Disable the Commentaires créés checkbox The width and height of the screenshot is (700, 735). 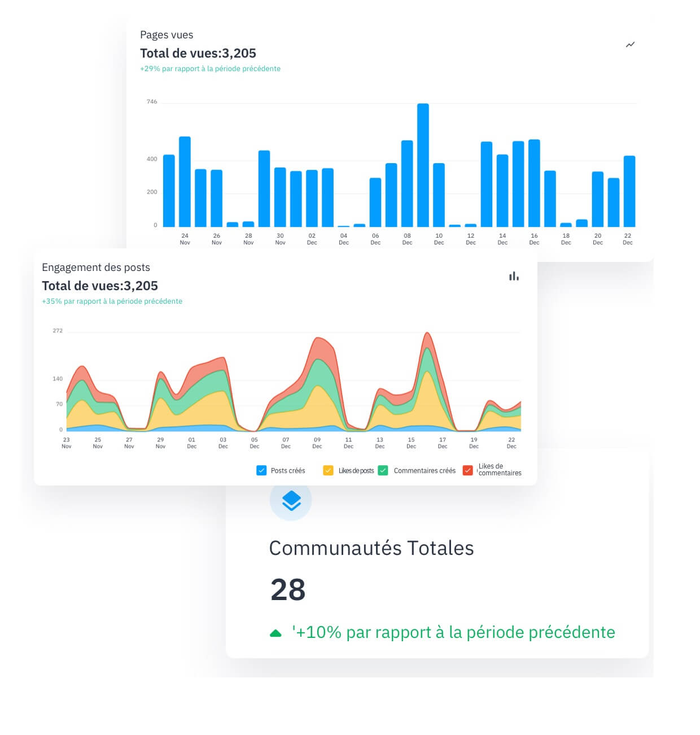(383, 470)
